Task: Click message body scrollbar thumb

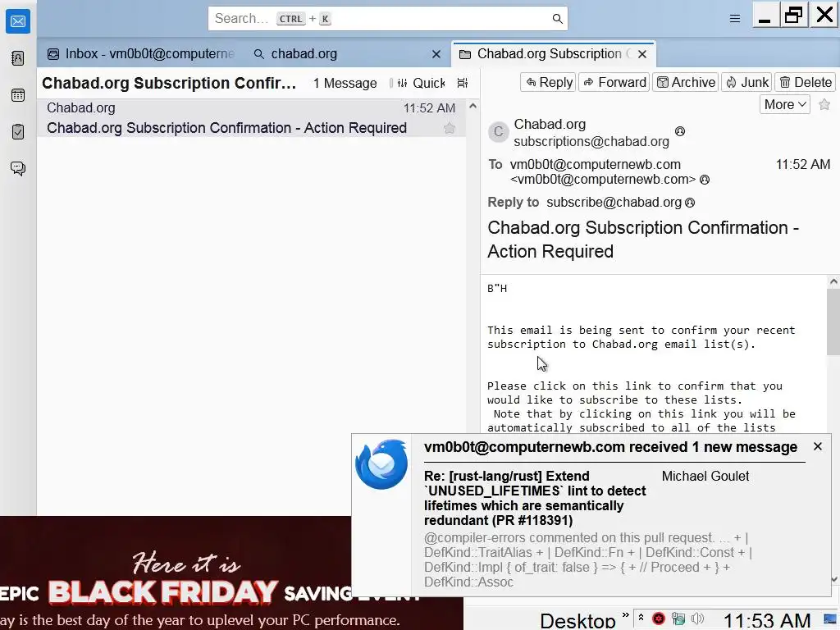Action: pos(833,322)
